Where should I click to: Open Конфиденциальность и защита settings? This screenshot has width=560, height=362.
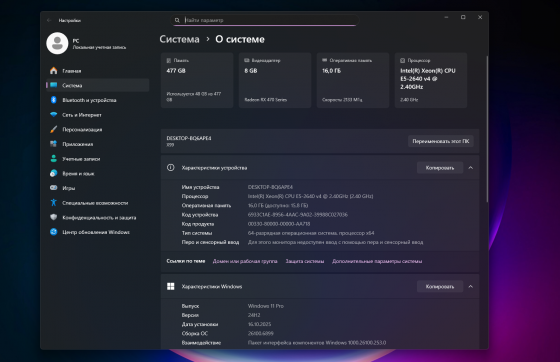(98, 217)
